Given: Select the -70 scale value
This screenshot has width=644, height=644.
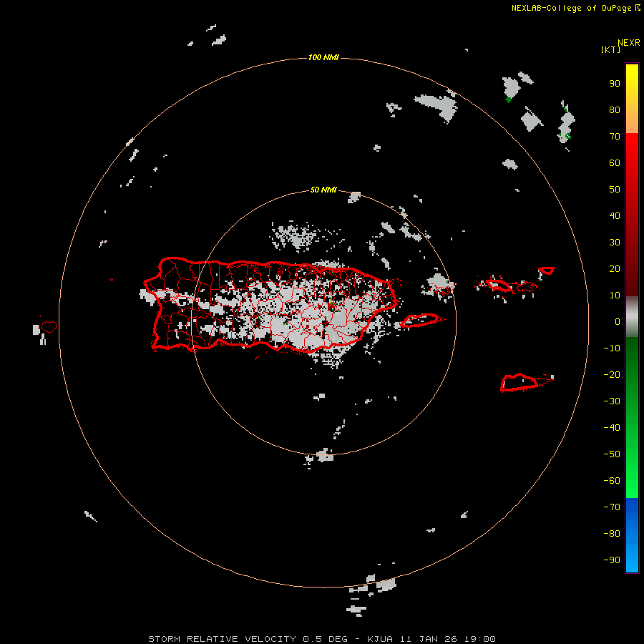Looking at the screenshot, I should (612, 507).
